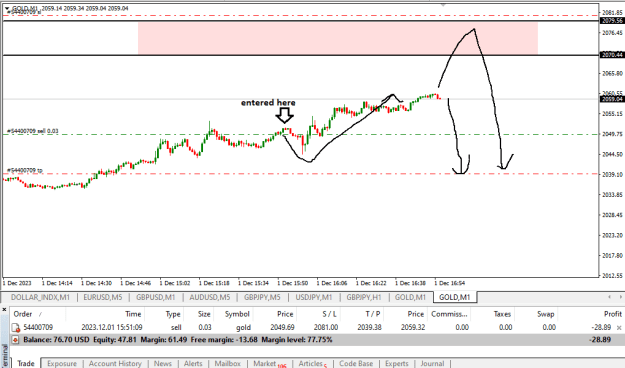This screenshot has width=625, height=368.
Task: Click the order icon beside 54400709
Action: (16, 328)
